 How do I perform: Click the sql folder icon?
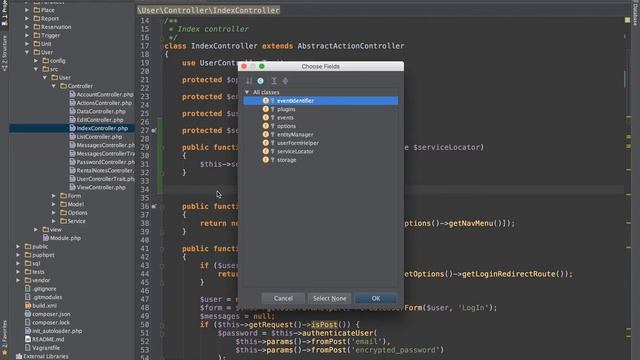28,263
